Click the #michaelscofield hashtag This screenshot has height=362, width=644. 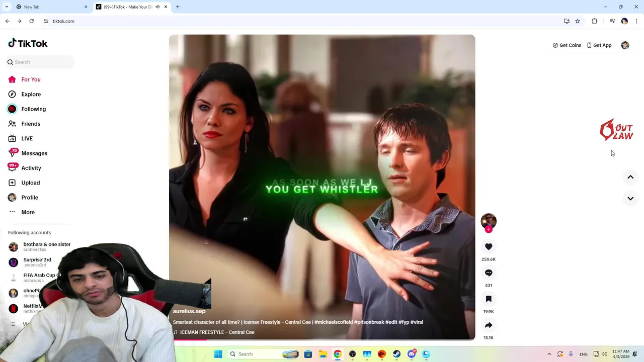(333, 322)
